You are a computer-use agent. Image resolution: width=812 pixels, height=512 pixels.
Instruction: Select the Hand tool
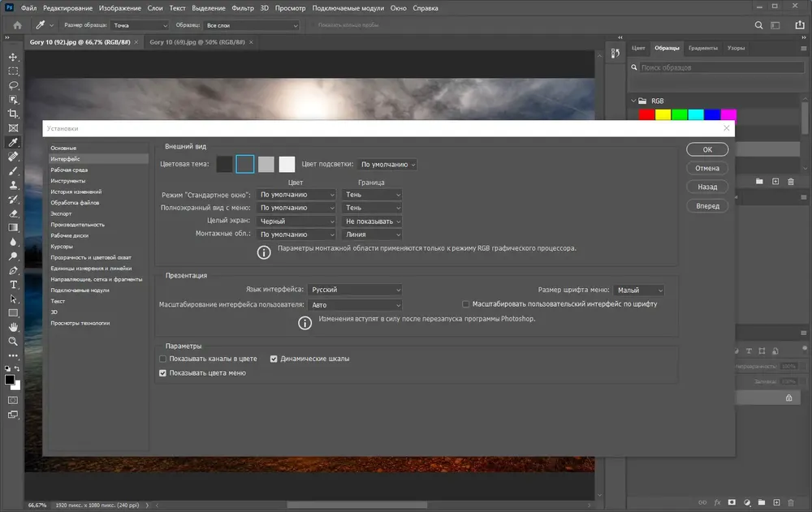coord(14,327)
